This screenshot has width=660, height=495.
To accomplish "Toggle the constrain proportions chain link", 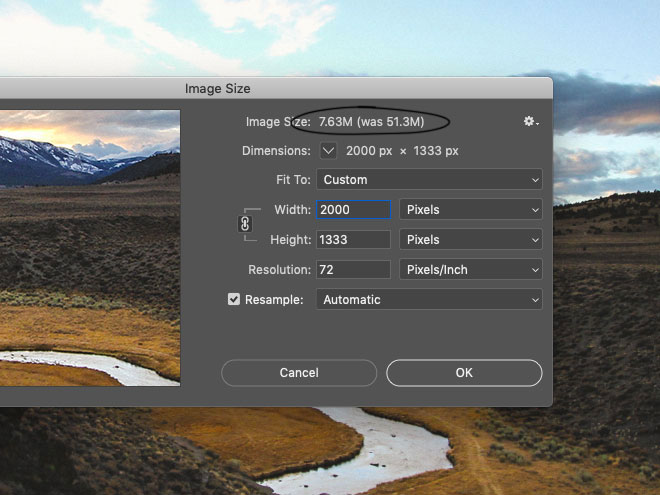I will (245, 224).
